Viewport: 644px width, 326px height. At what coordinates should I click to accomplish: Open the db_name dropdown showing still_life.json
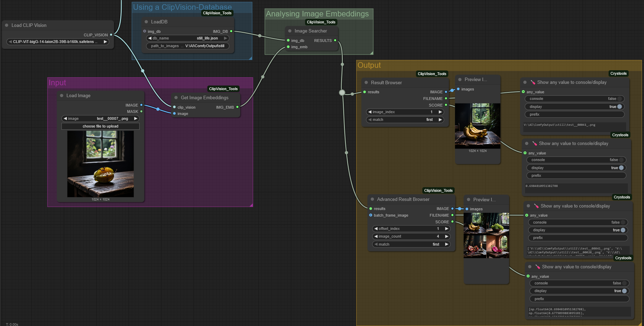tap(187, 38)
